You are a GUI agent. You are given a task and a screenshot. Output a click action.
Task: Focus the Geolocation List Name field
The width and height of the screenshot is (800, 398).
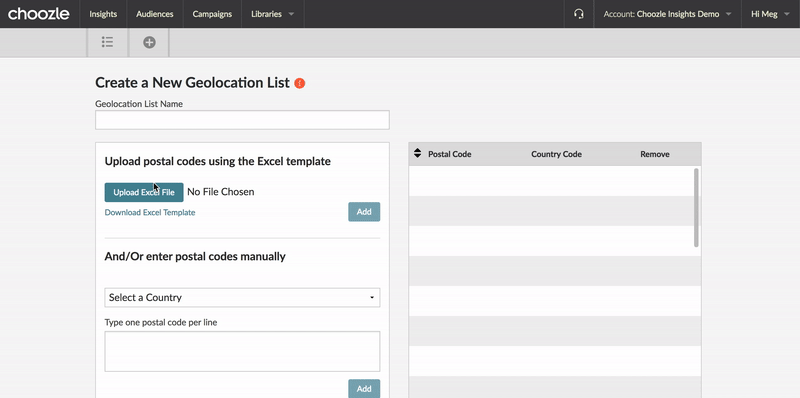tap(242, 120)
